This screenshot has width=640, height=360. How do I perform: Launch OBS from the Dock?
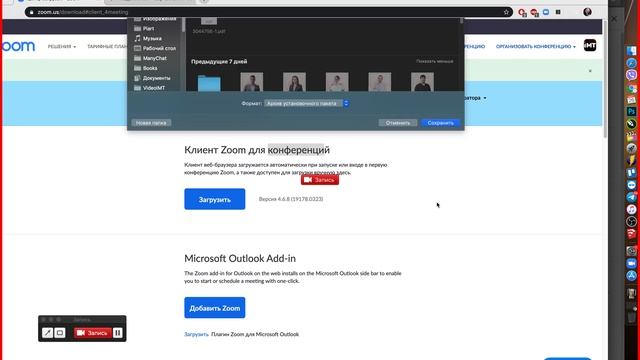(x=631, y=222)
